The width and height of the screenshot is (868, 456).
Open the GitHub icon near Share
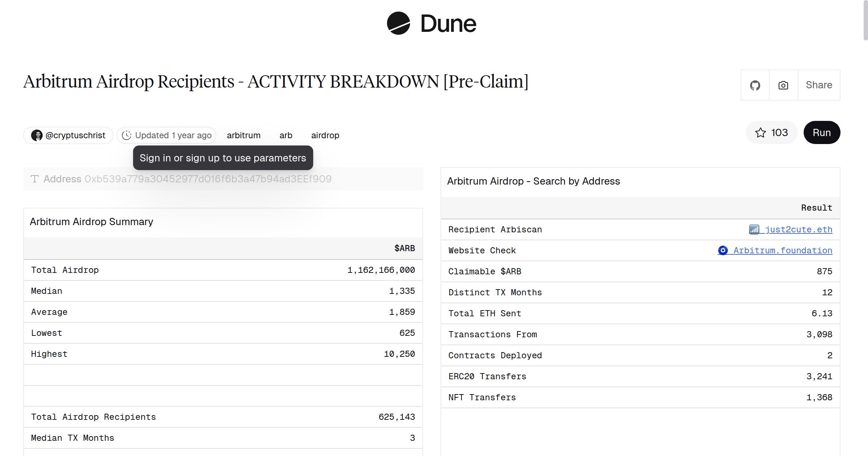[755, 85]
